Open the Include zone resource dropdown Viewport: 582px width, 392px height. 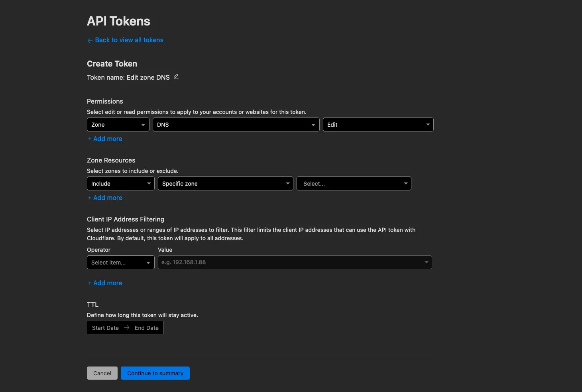tap(120, 184)
